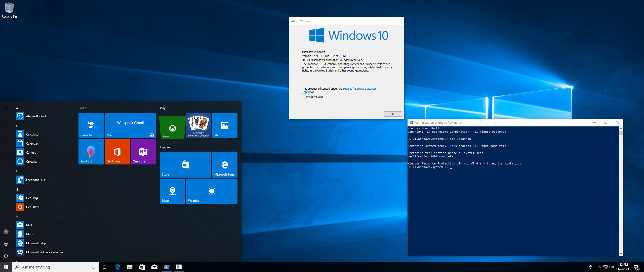Click the Play tile group heading
This screenshot has width=644, height=272.
[x=163, y=108]
